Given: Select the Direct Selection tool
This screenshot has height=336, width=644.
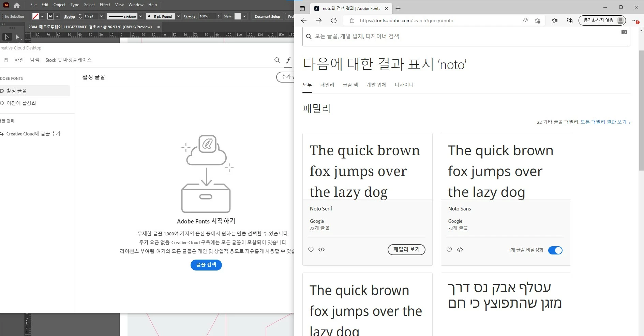Looking at the screenshot, I should [x=18, y=37].
